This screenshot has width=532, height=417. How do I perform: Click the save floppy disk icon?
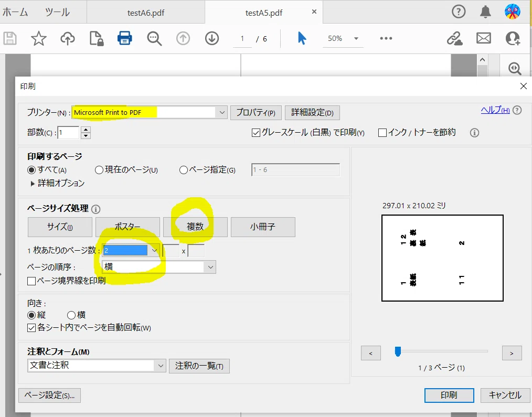pos(10,38)
